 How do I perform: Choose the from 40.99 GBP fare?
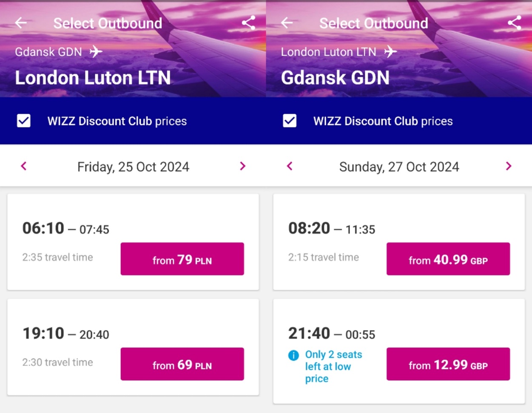[x=448, y=259]
